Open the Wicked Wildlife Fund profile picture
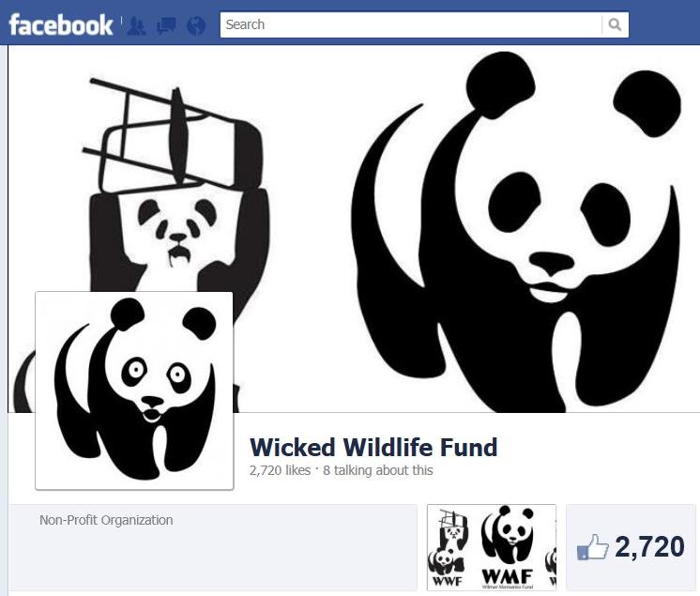Image resolution: width=700 pixels, height=596 pixels. pos(134,390)
